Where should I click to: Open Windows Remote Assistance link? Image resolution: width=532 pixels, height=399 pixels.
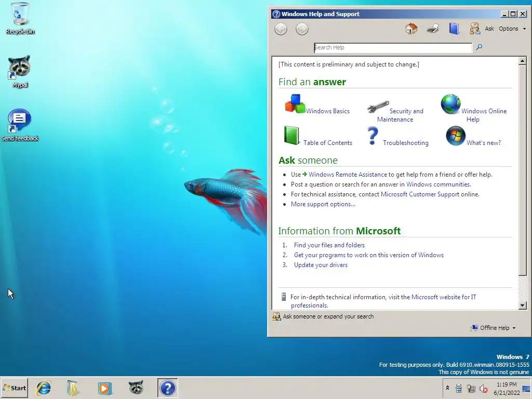[348, 175]
